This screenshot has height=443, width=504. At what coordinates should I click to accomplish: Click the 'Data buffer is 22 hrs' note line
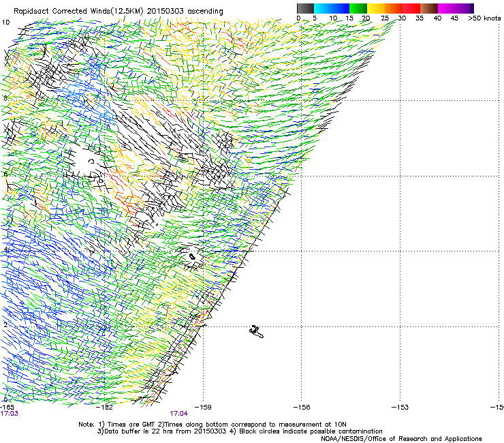click(240, 431)
